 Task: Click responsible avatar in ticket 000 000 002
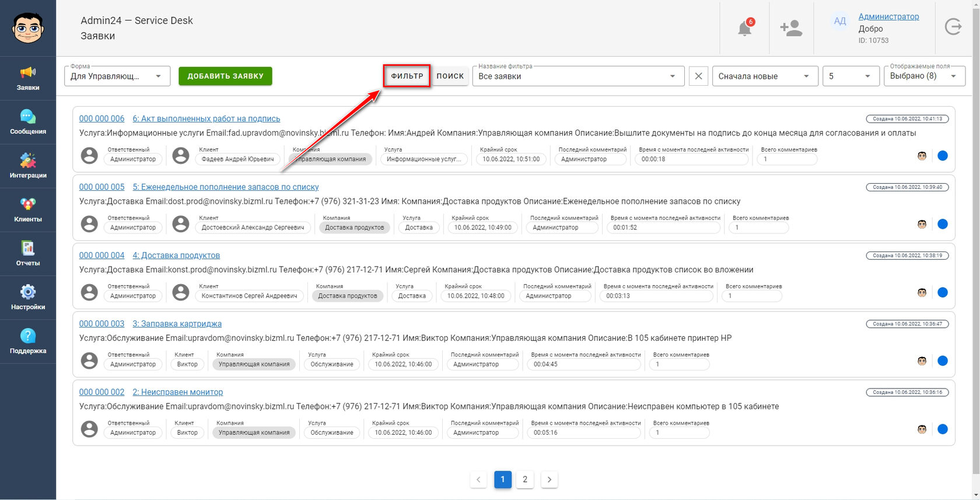coord(89,429)
